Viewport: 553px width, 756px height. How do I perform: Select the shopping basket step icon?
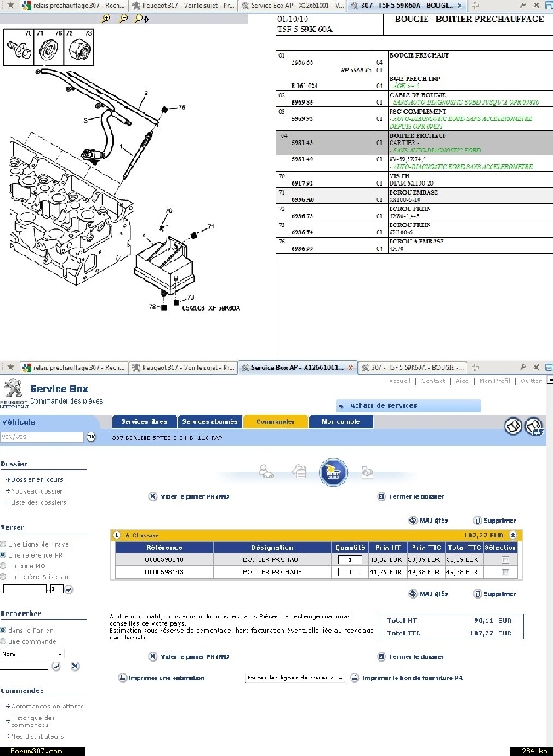click(x=334, y=472)
